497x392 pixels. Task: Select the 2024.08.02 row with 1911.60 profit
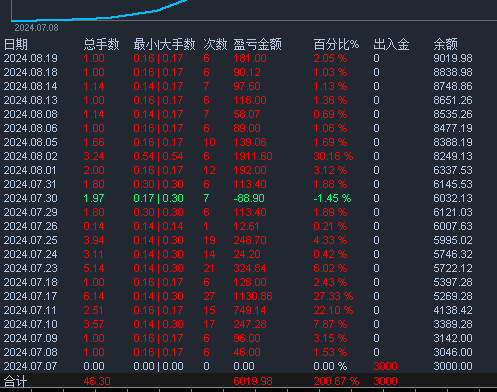point(248,156)
